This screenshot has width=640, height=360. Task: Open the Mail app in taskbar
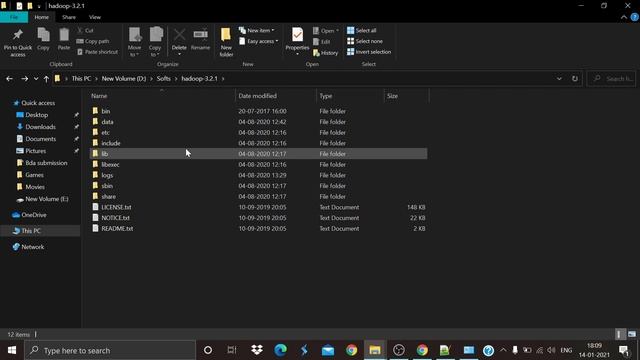click(328, 350)
